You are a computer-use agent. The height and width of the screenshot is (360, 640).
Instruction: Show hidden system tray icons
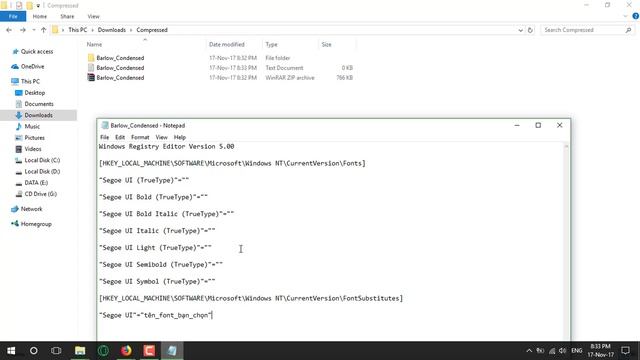[529, 351]
